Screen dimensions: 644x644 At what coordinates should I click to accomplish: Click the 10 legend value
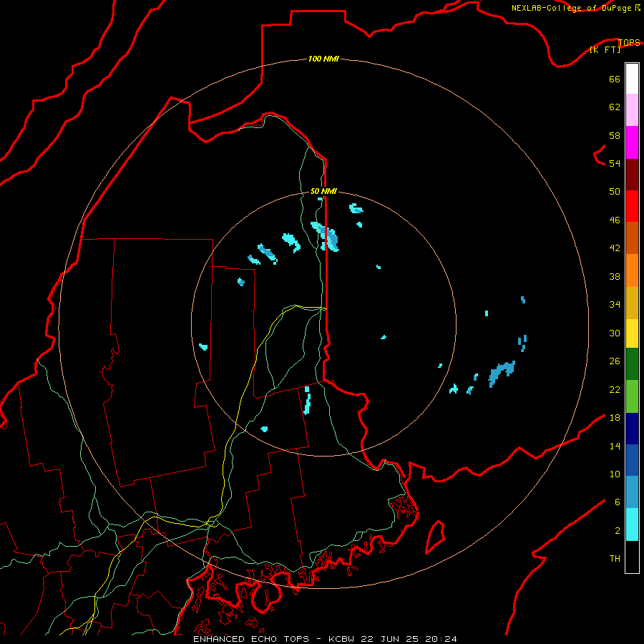[615, 474]
